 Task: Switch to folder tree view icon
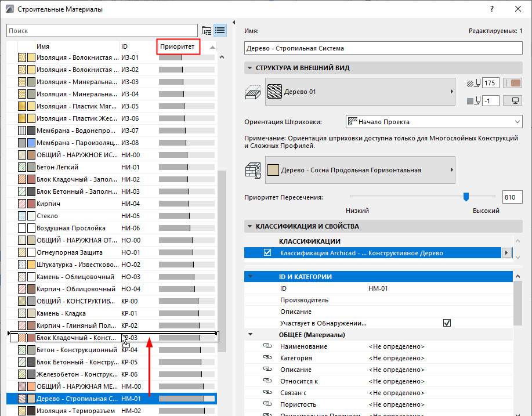207,31
